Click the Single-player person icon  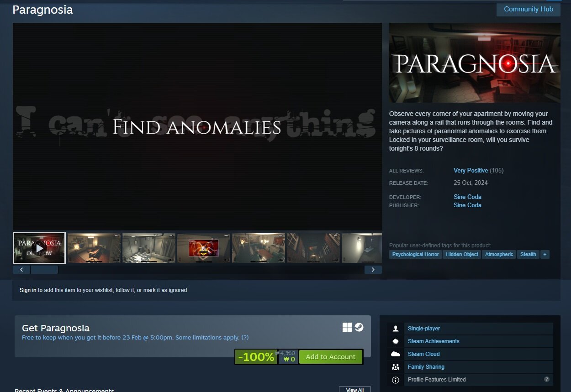[396, 329]
